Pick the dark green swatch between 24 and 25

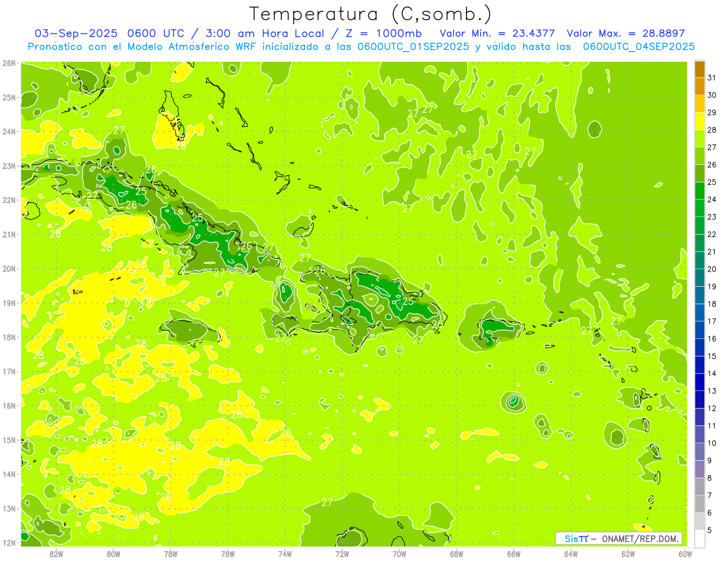tap(699, 190)
